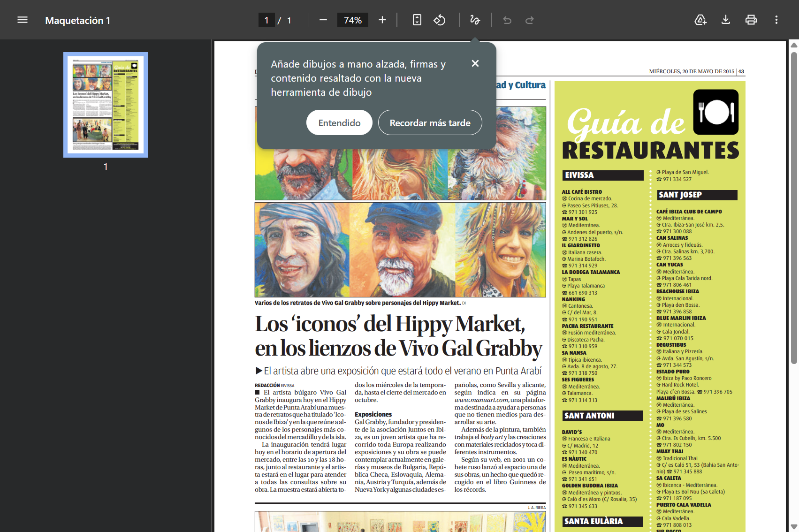The image size is (799, 532).
Task: Toggle fit-to-page view mode
Action: coord(417,20)
